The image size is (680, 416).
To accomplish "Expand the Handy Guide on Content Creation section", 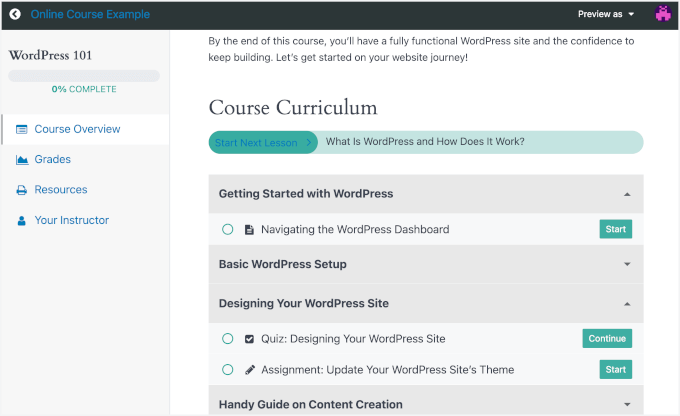I will [x=627, y=405].
